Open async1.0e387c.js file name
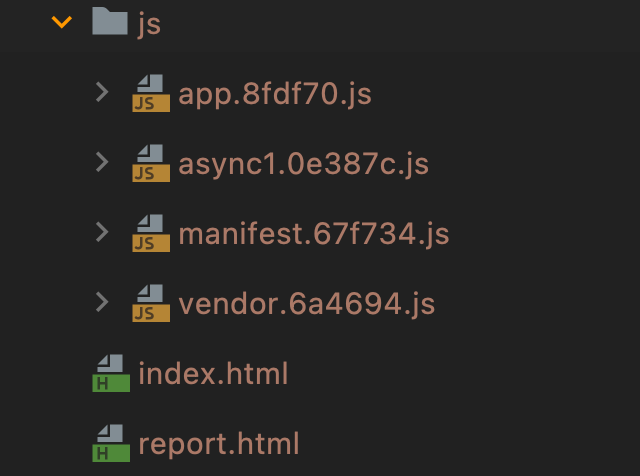The height and width of the screenshot is (476, 640). point(303,164)
